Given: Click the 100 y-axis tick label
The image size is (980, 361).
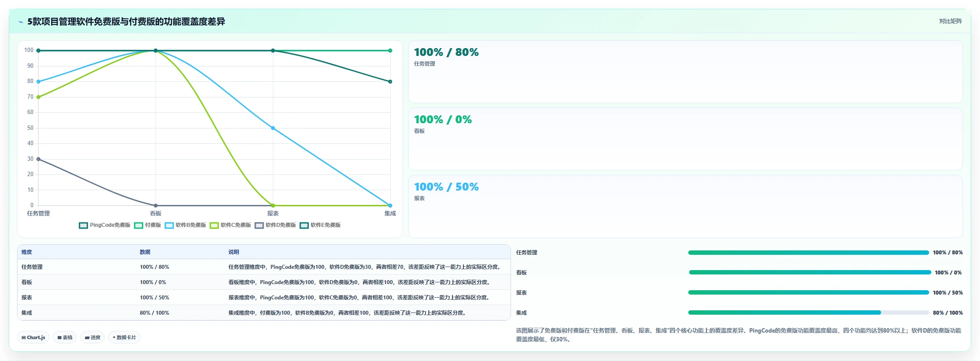Looking at the screenshot, I should tap(29, 50).
